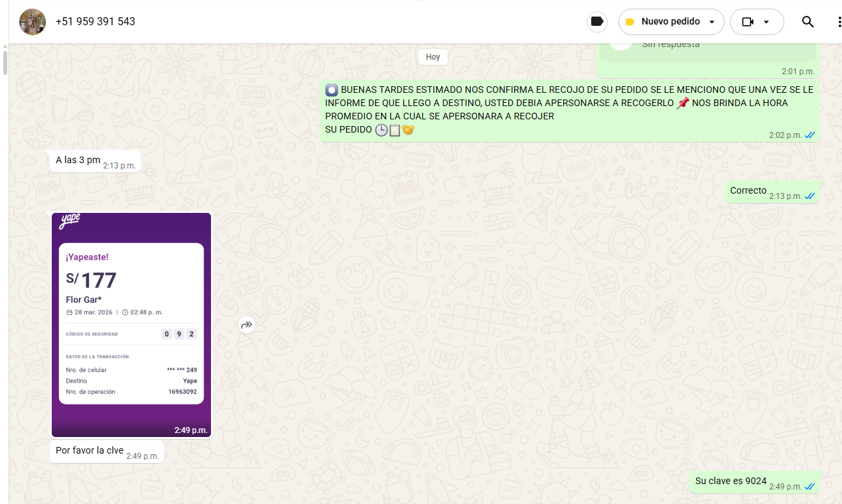Open the three-dot more options menu
Image resolution: width=842 pixels, height=504 pixels.
point(839,22)
